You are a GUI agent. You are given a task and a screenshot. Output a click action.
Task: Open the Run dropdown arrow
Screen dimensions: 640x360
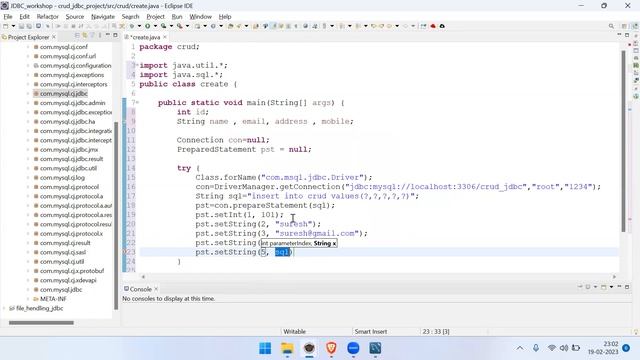pos(155,26)
